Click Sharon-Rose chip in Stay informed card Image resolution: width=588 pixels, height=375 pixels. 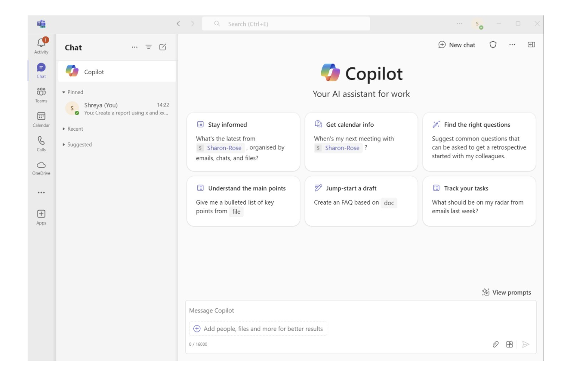[220, 148]
